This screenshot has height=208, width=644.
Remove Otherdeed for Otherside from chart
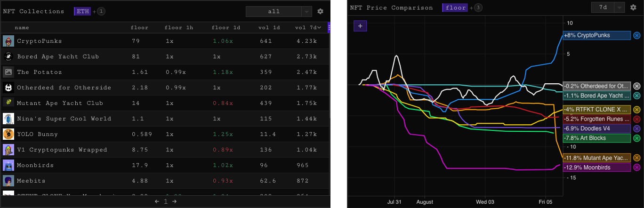pyautogui.click(x=636, y=86)
